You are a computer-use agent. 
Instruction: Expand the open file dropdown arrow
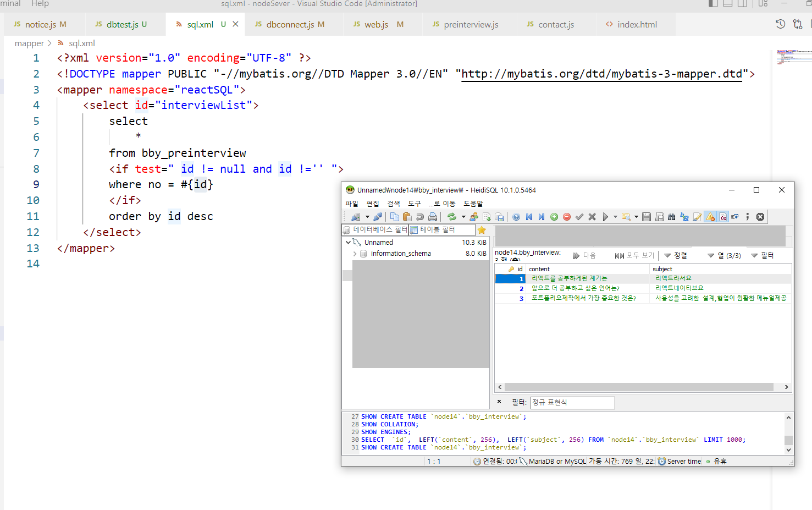tap(636, 217)
